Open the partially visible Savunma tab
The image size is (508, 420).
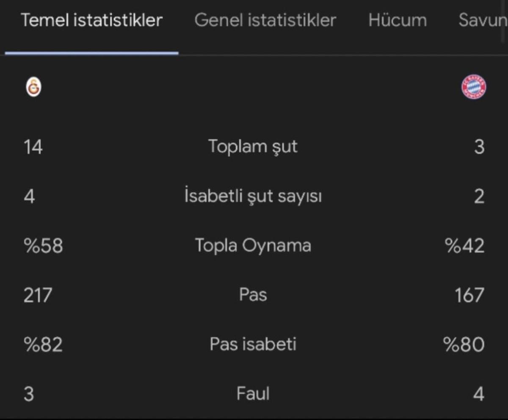coord(483,20)
